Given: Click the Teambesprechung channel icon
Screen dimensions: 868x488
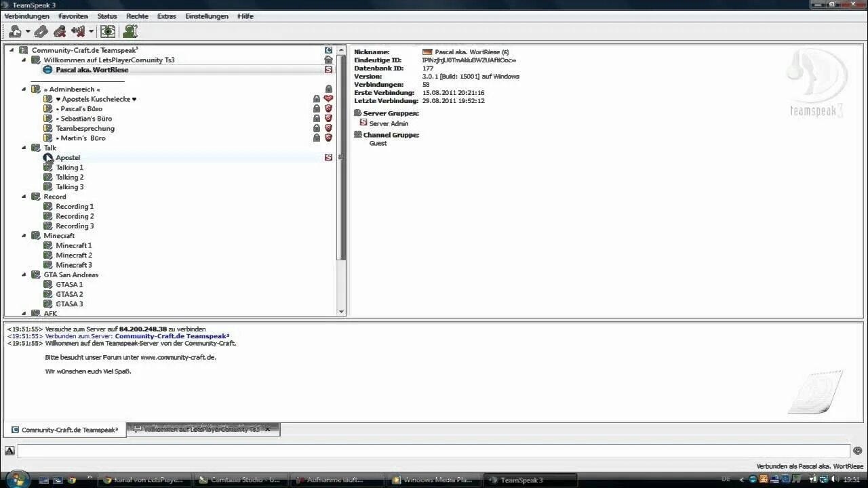Looking at the screenshot, I should tap(48, 128).
